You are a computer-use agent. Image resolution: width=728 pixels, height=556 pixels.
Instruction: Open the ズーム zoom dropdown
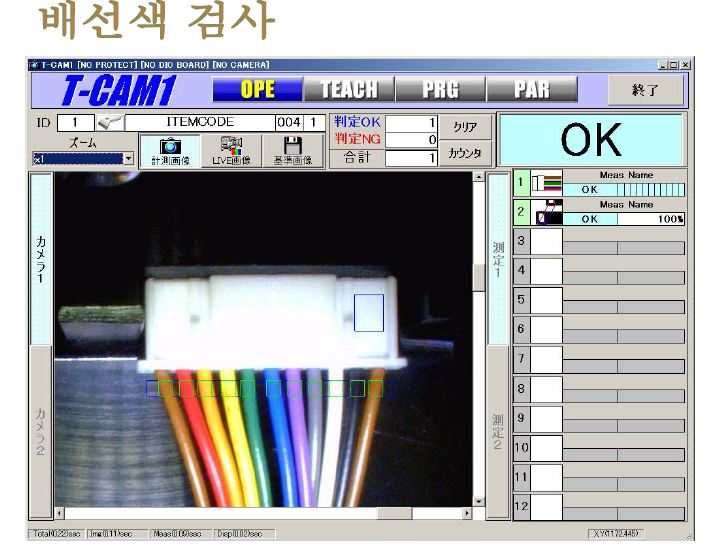tap(128, 159)
